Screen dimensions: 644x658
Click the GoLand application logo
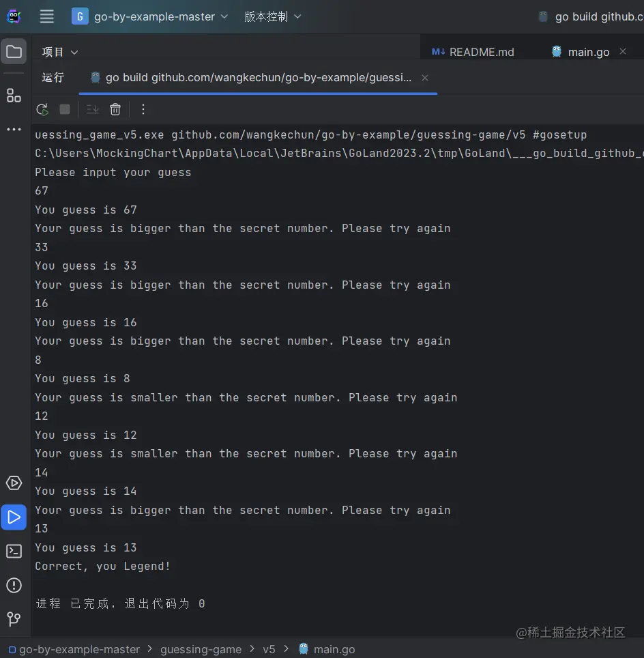14,16
